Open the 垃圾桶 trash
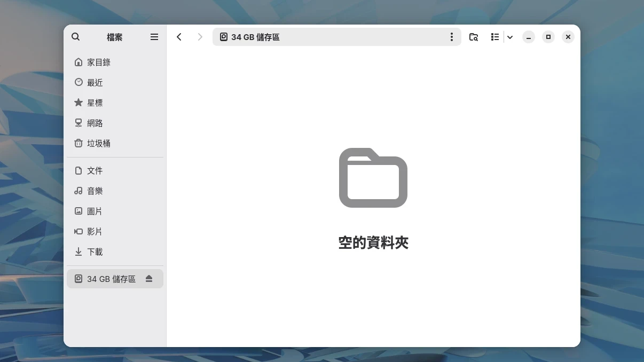The image size is (644, 362). (99, 144)
